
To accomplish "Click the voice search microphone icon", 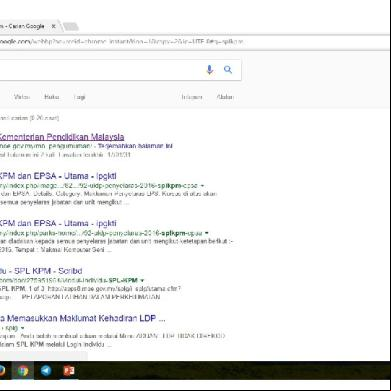I will point(209,70).
